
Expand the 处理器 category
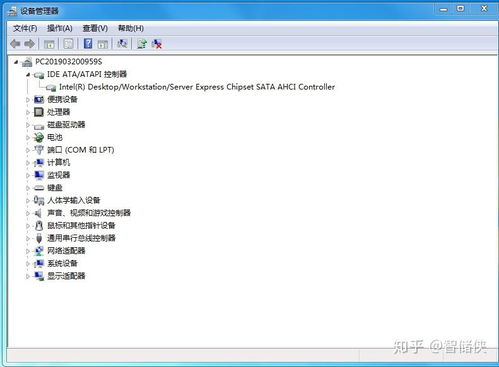pyautogui.click(x=28, y=112)
